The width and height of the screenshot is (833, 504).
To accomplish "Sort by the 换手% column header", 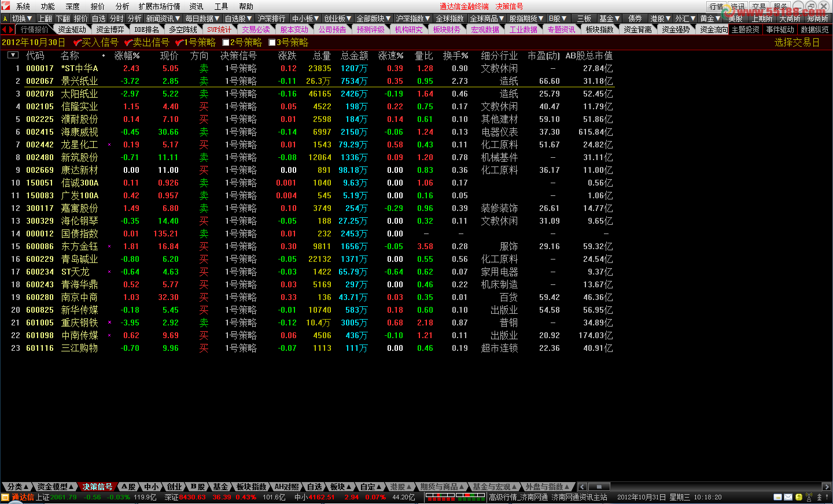I will pos(456,55).
